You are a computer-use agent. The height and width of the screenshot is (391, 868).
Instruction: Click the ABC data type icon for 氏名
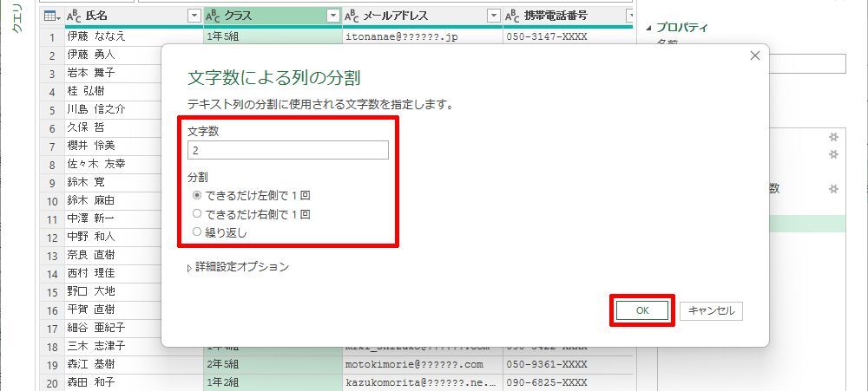tap(74, 16)
